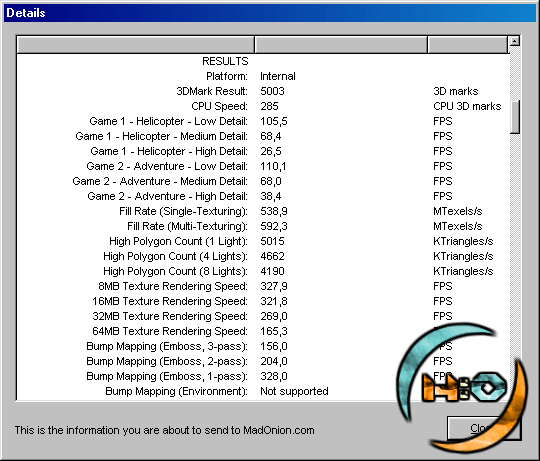The height and width of the screenshot is (461, 540).
Task: Click the third column header above units
Action: coord(468,45)
